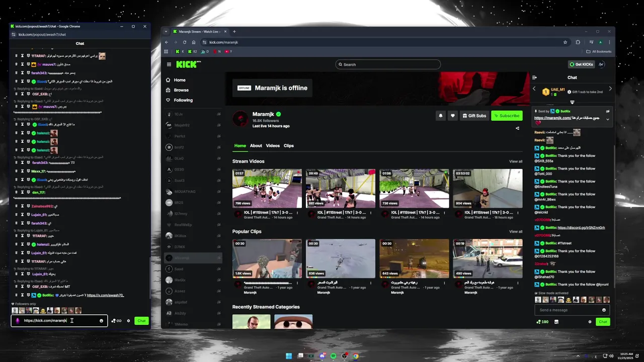
Task: Open the K2 bookmark in the bookmarks bar
Action: pyautogui.click(x=193, y=51)
